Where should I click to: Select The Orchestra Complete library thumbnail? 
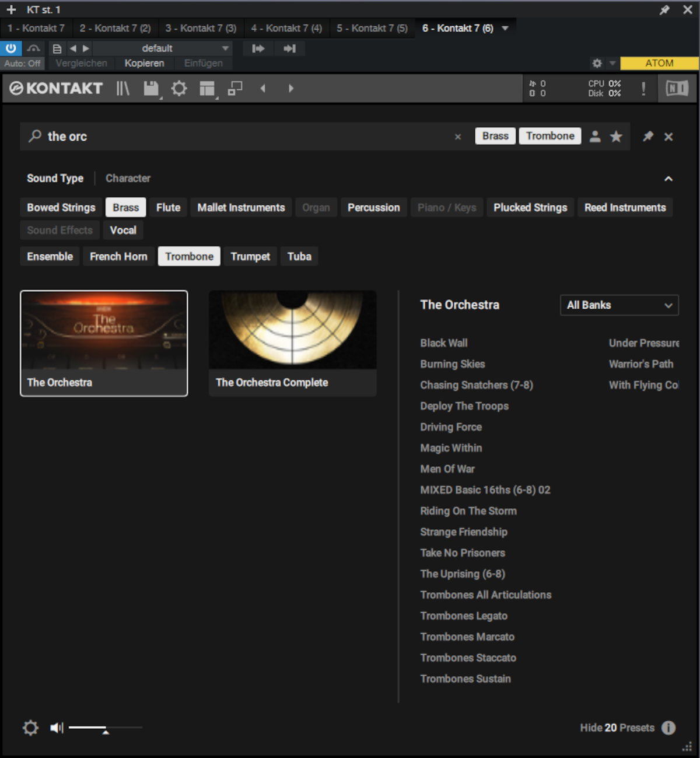point(293,343)
